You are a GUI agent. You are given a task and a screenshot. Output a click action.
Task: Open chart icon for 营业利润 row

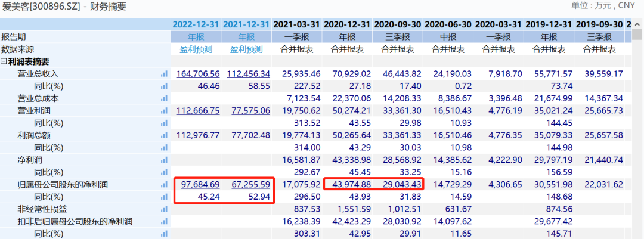click(165, 111)
